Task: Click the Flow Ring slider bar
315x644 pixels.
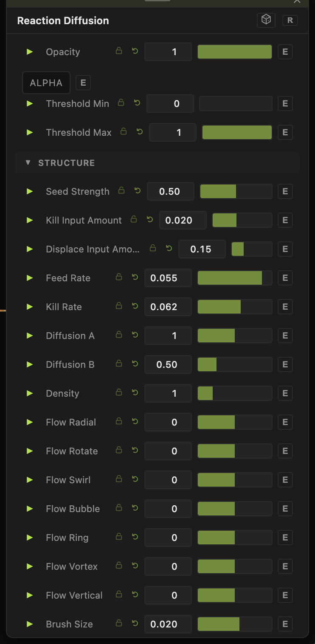Action: (235, 538)
